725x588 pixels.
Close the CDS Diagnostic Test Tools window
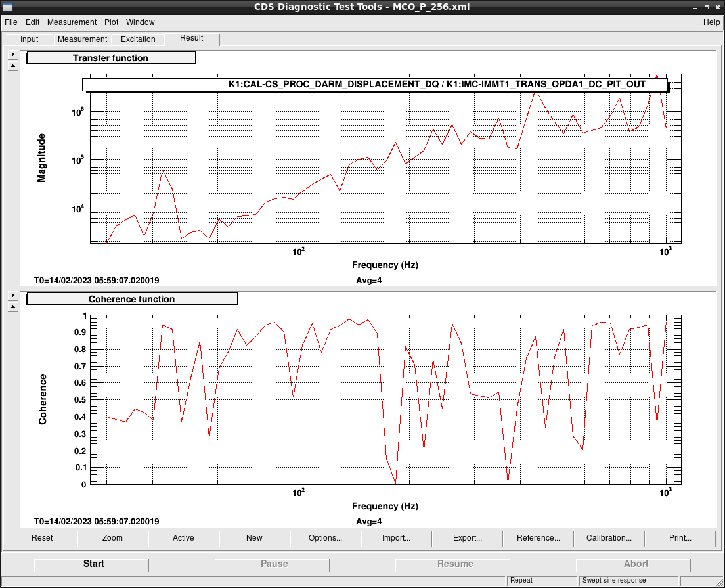click(717, 7)
